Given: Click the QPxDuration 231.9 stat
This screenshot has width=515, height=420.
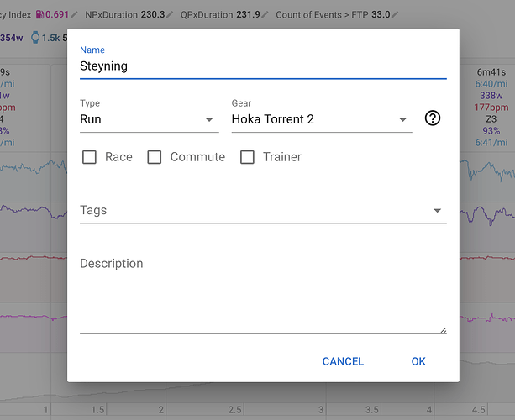Looking at the screenshot, I should click(220, 14).
